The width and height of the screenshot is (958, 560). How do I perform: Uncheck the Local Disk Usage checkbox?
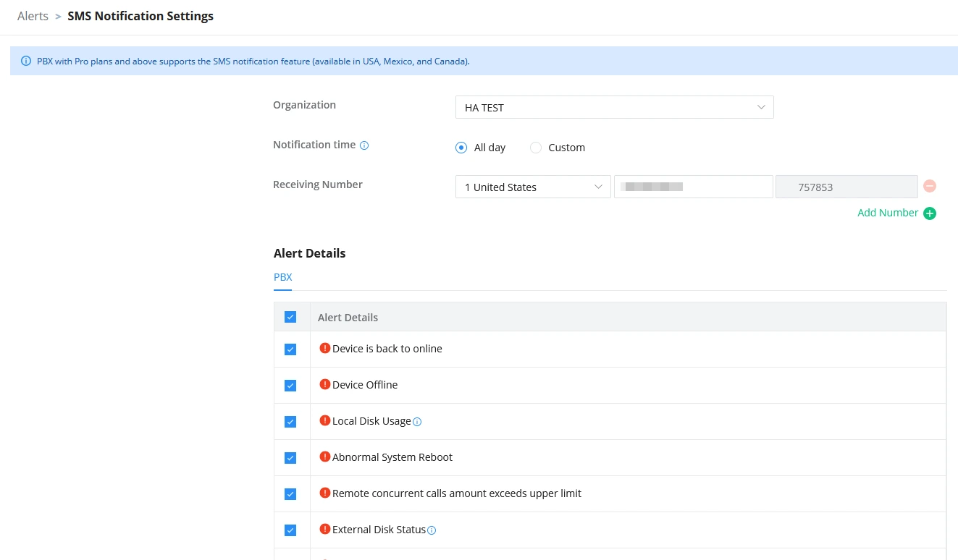tap(290, 422)
